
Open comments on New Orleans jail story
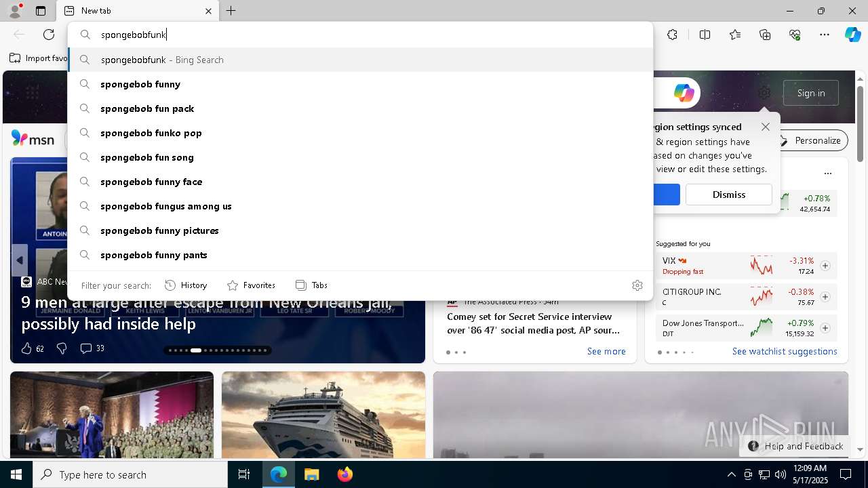(x=92, y=348)
